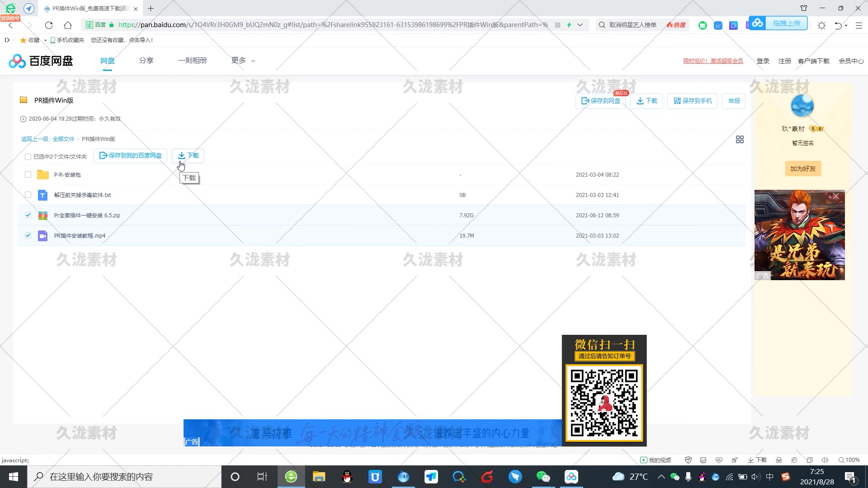Click the 下载 button above the file list
Image resolution: width=868 pixels, height=488 pixels.
click(188, 155)
